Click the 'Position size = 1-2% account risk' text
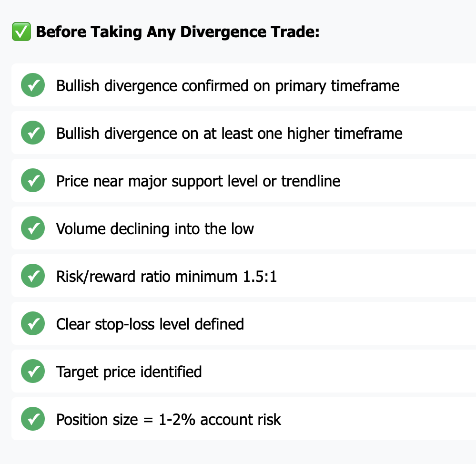 pyautogui.click(x=169, y=420)
